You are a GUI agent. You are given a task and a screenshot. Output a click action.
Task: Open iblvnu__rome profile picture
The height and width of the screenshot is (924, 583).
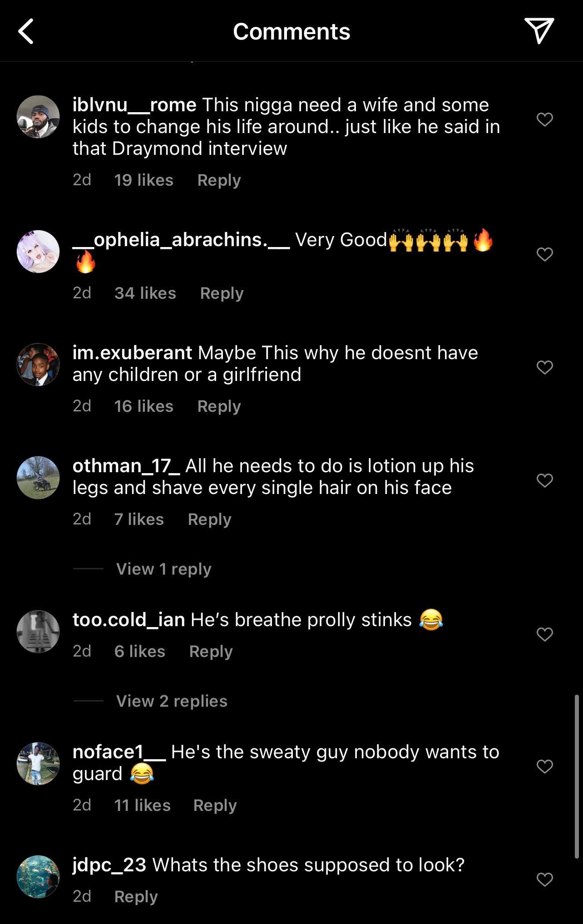point(38,117)
